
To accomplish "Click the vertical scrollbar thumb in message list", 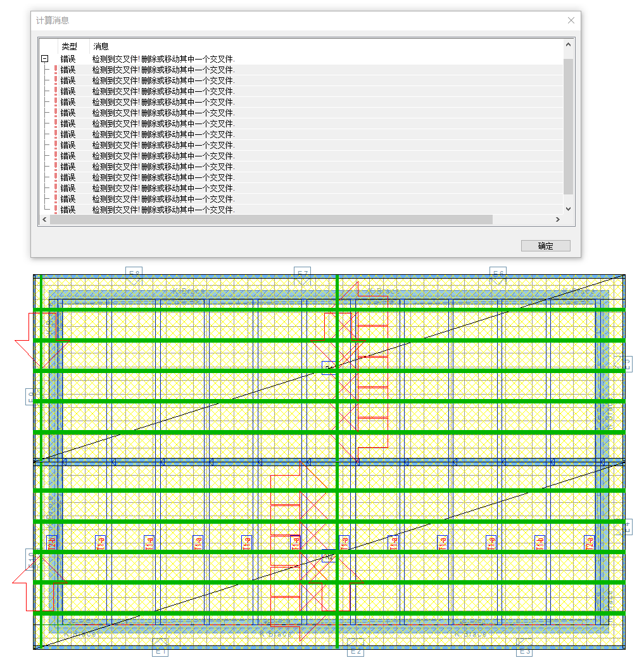I will (568, 127).
